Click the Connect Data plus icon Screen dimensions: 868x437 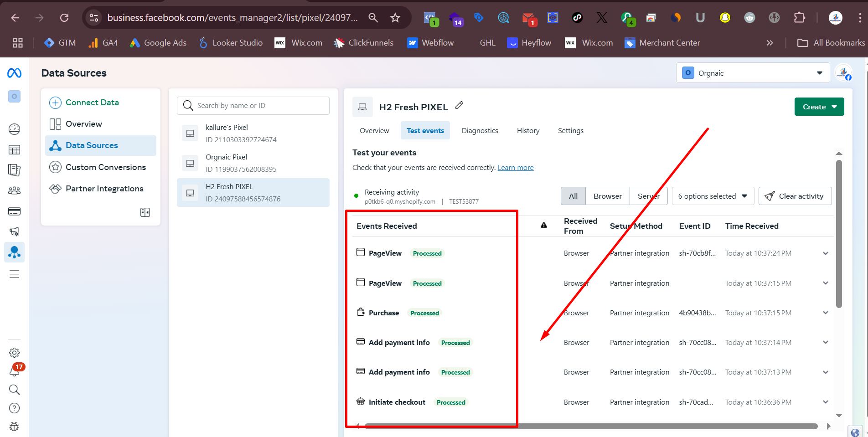click(55, 103)
